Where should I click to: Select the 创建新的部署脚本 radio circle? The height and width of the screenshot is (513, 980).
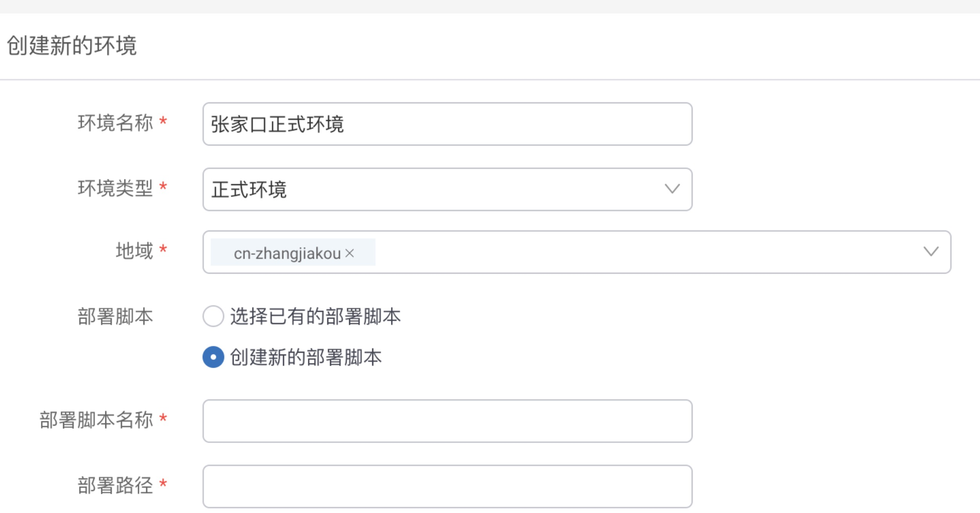pyautogui.click(x=213, y=357)
